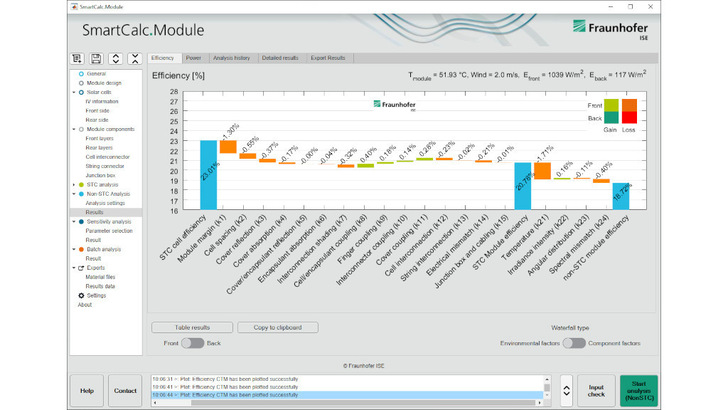Click the SmartCalc.Module title bar app icon
The height and width of the screenshot is (410, 728).
coord(74,7)
